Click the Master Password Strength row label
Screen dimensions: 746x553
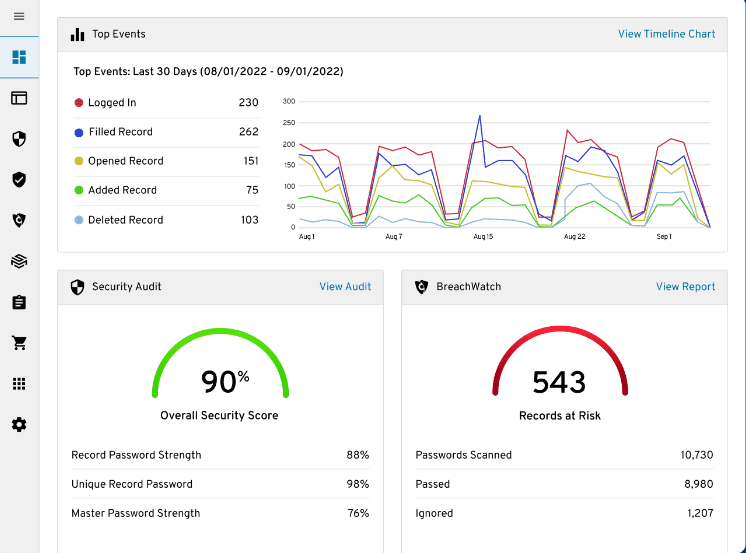136,513
